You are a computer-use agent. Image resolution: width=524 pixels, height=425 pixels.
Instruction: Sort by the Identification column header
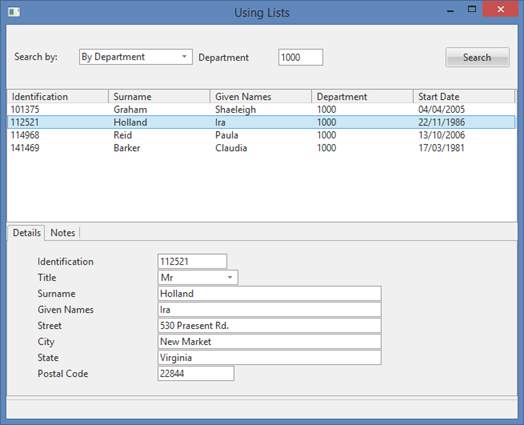click(x=58, y=97)
